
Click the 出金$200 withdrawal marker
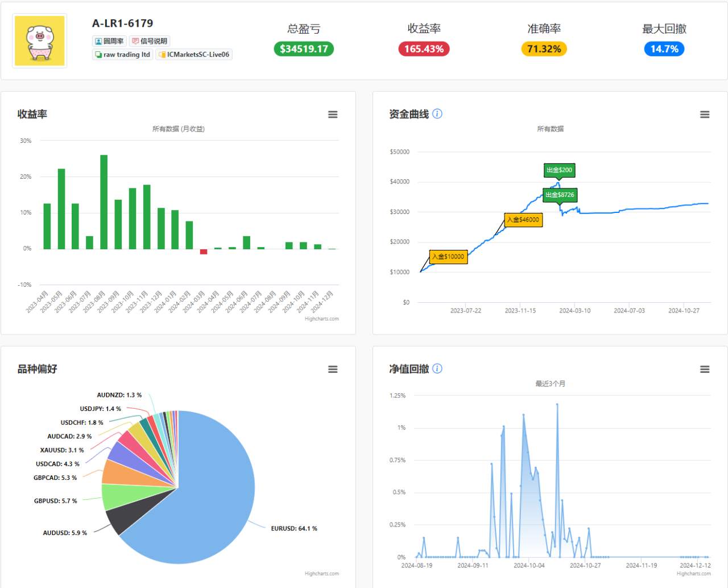coord(560,170)
